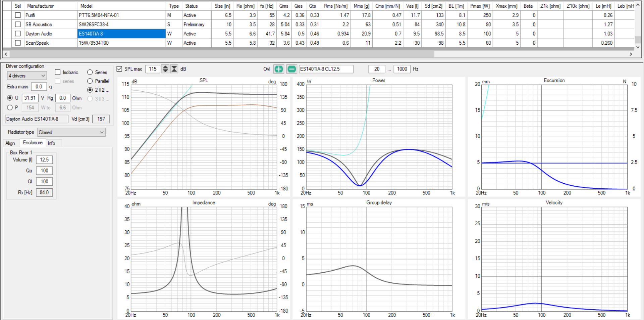Click the Impedance graph
This screenshot has height=320, width=644.
tap(204, 259)
